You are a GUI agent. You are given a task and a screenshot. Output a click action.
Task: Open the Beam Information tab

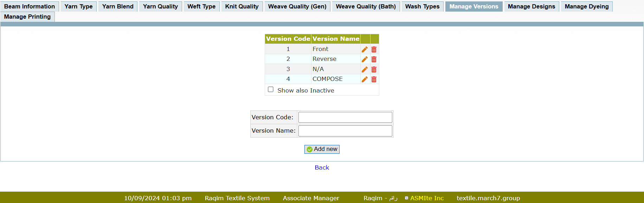(x=30, y=6)
